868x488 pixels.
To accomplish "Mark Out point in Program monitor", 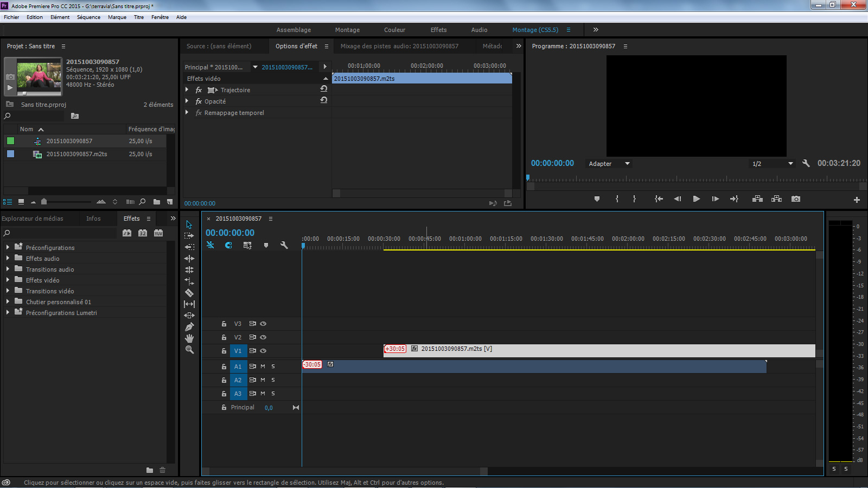I will point(634,199).
